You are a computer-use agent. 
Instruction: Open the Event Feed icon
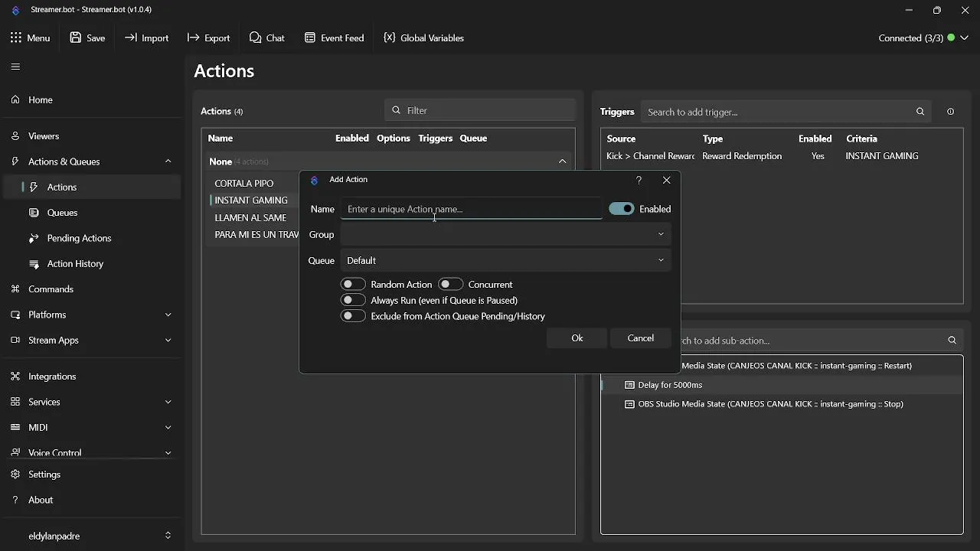[310, 37]
